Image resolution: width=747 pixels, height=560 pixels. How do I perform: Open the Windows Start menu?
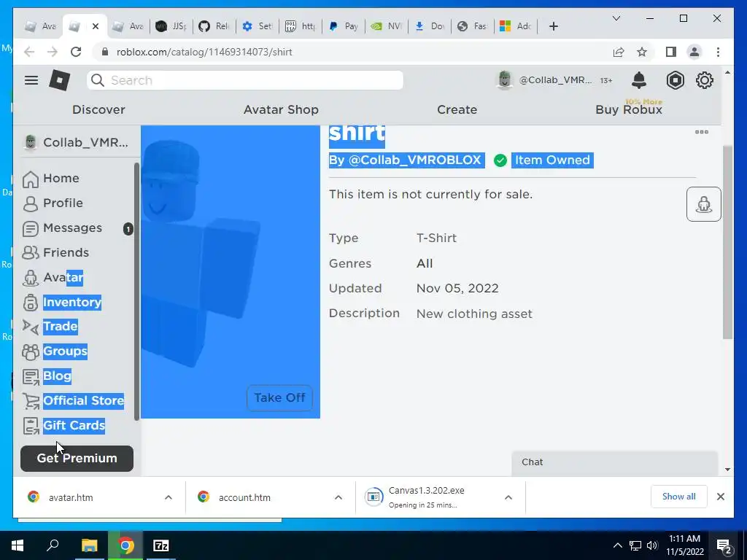coord(18,545)
